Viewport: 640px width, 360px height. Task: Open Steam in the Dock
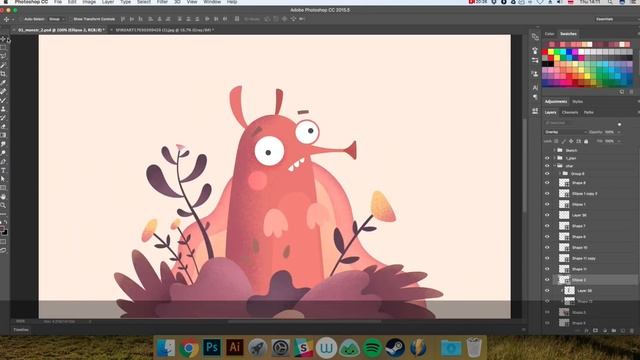[395, 348]
